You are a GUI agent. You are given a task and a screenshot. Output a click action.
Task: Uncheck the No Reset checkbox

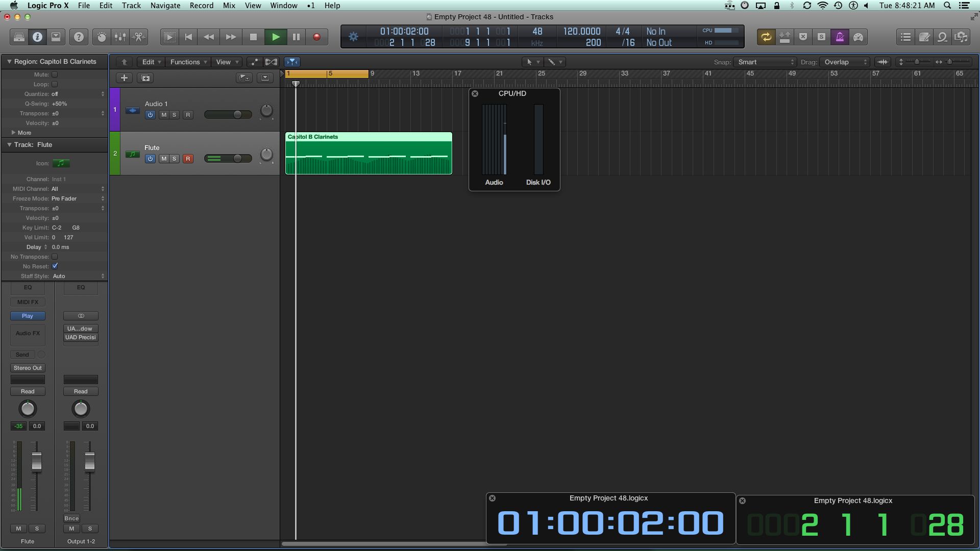[x=55, y=266]
